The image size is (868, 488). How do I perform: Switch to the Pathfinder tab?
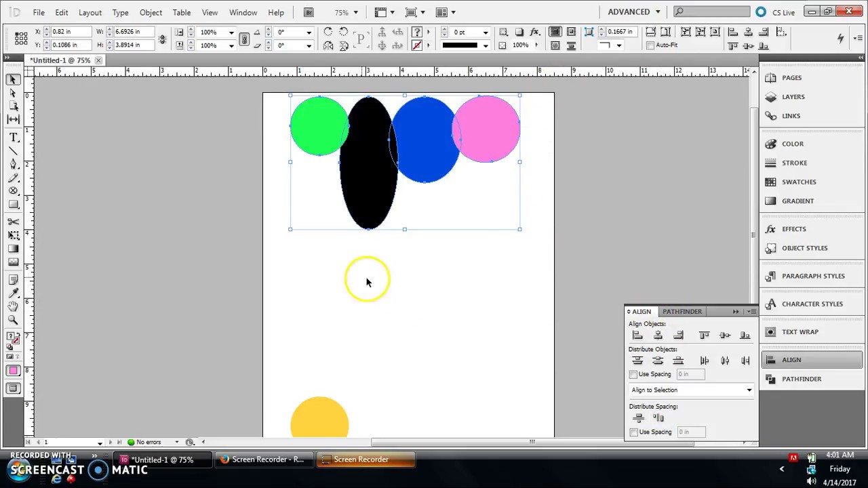(682, 312)
